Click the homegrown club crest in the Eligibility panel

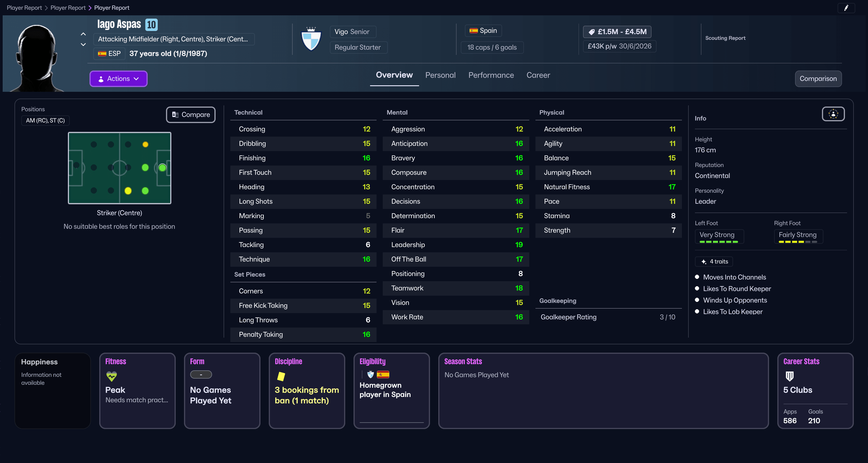point(370,374)
